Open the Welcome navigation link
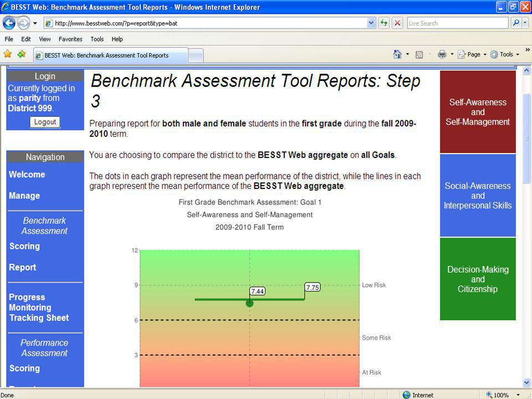The height and width of the screenshot is (399, 532). click(x=27, y=175)
